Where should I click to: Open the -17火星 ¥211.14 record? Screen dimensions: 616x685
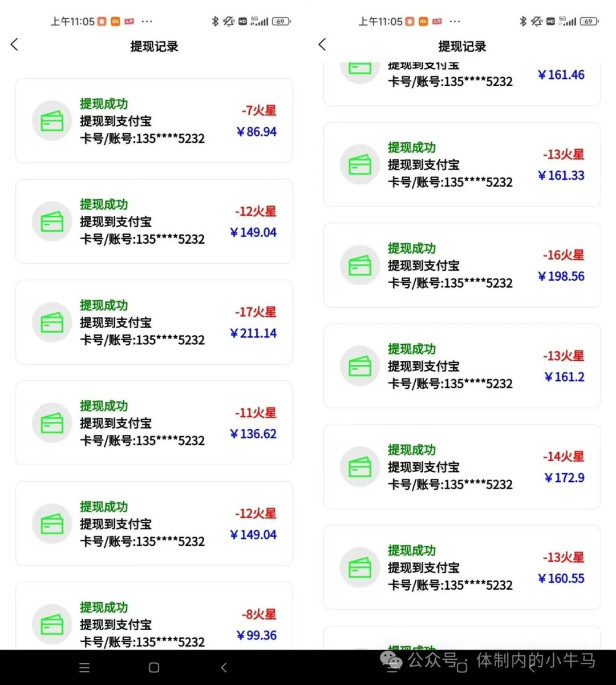point(154,323)
